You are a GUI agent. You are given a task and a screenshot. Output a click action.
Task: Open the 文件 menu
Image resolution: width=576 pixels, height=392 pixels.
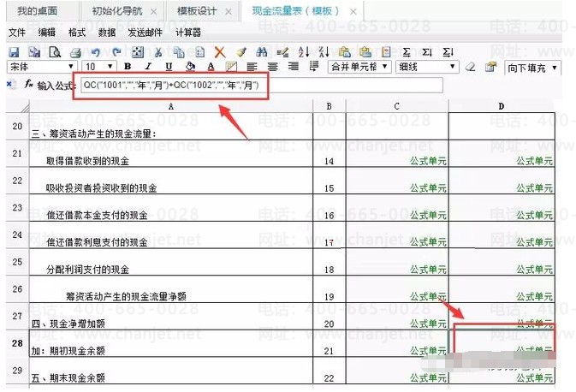(17, 33)
